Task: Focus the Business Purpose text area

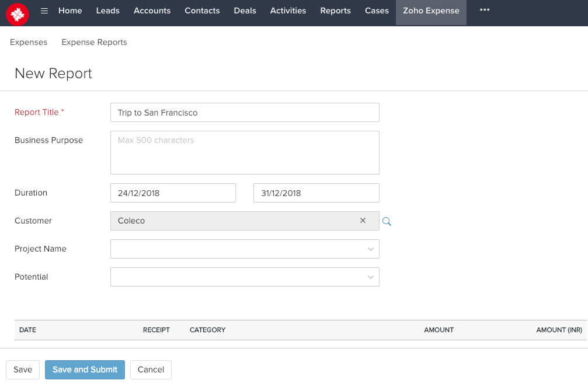Action: [x=245, y=152]
